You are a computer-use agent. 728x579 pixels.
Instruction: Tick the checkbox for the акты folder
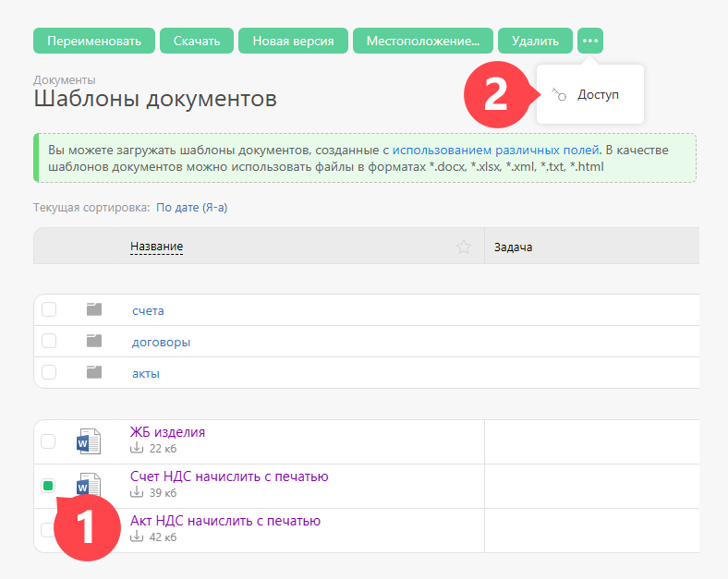[x=49, y=372]
